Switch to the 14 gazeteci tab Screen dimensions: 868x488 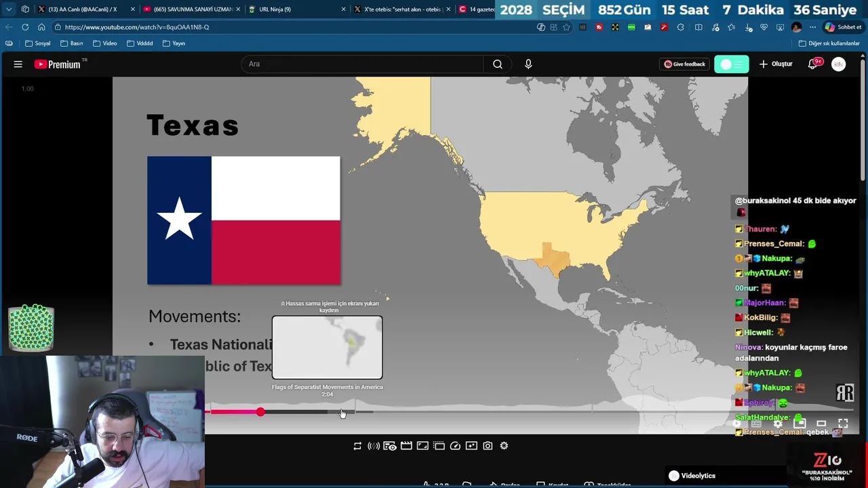tap(476, 9)
